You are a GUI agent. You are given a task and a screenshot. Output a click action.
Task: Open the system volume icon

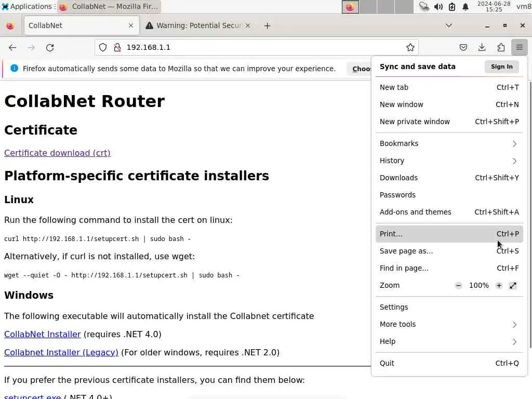click(x=438, y=7)
